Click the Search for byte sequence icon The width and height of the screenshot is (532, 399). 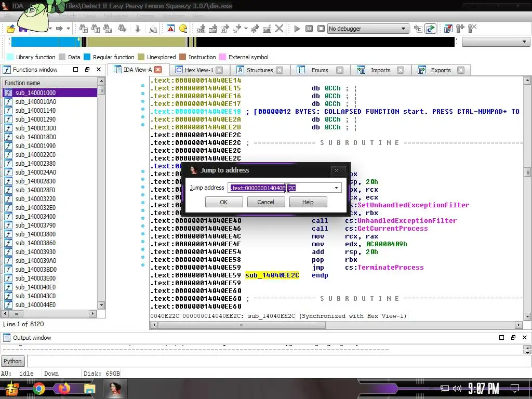108,29
